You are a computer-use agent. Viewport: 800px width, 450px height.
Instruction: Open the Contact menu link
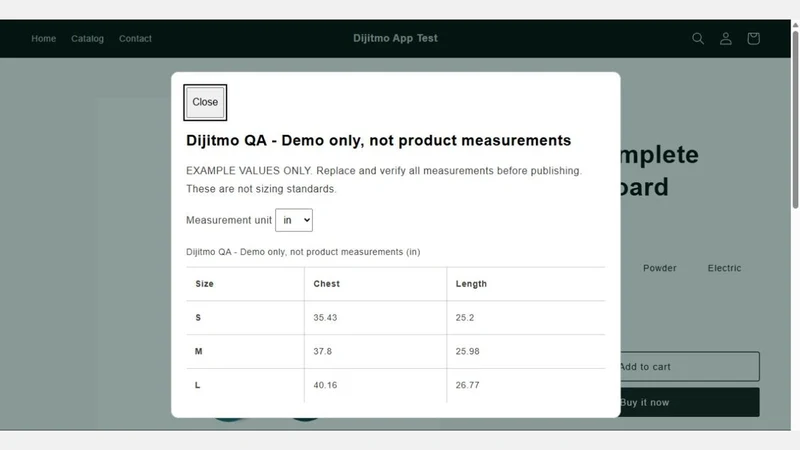(x=135, y=38)
